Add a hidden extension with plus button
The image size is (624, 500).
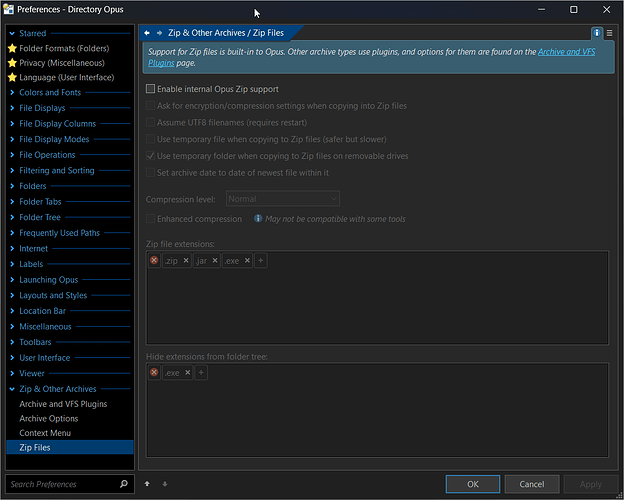click(201, 373)
